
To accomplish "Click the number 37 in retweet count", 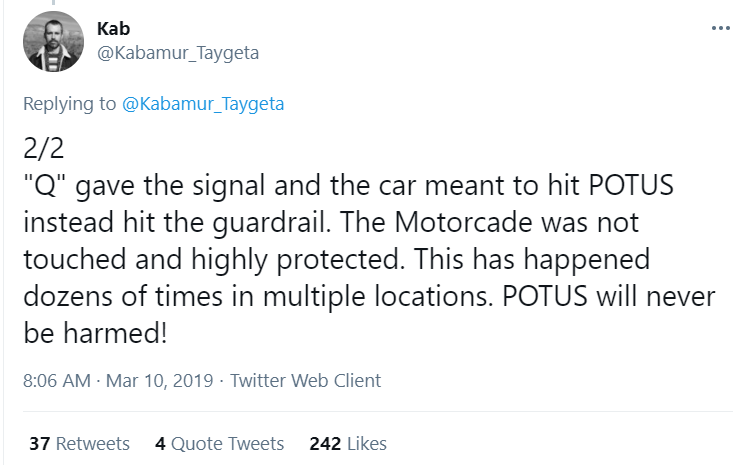I will point(39,443).
